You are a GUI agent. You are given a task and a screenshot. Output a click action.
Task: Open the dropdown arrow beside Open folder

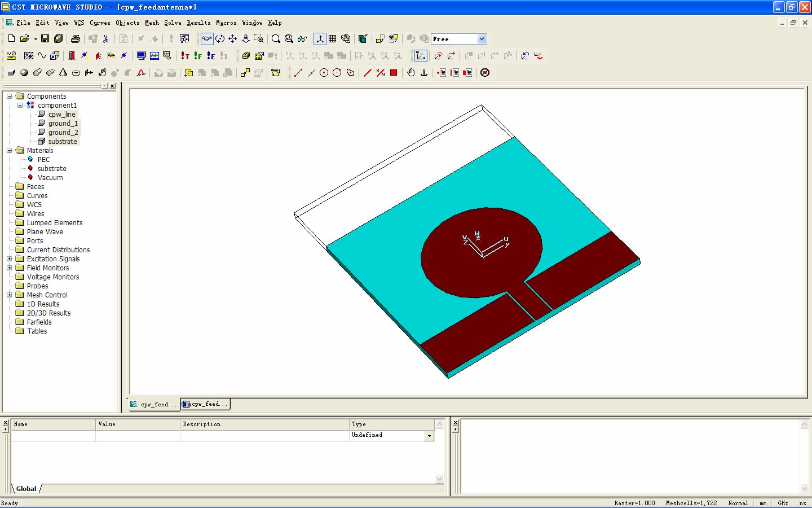click(x=36, y=39)
